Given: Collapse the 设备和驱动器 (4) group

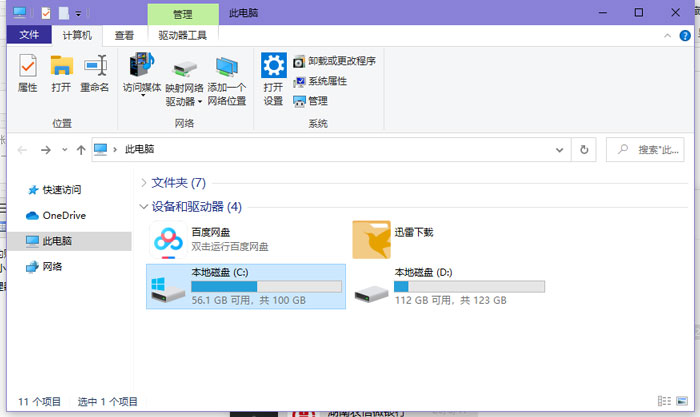Looking at the screenshot, I should point(144,206).
